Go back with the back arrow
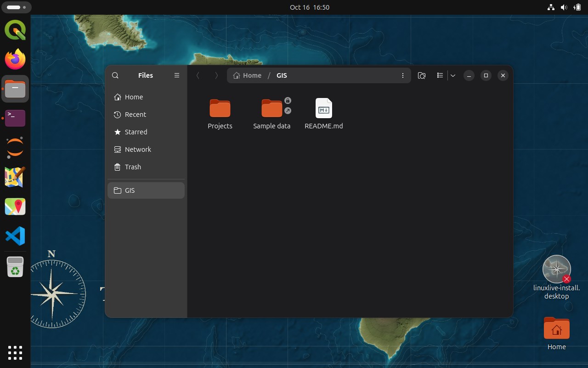 [x=198, y=75]
